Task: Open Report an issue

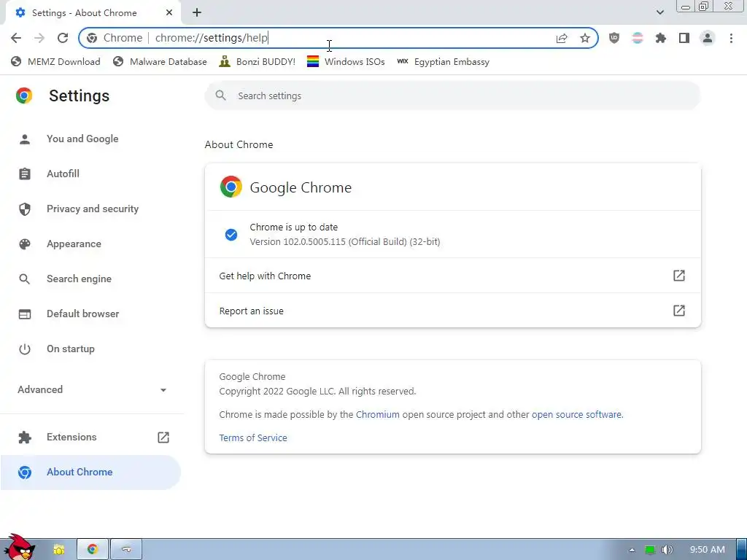Action: [452, 311]
